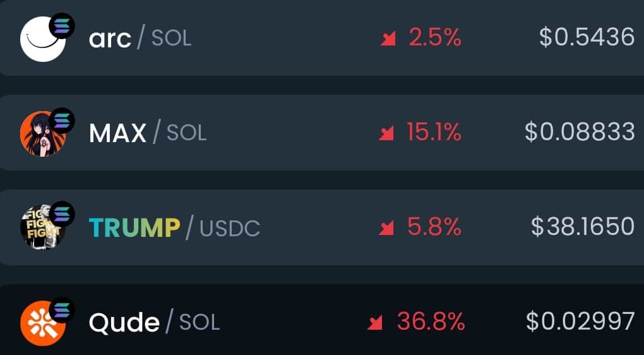Click TRUMP price $38.1650

(582, 226)
